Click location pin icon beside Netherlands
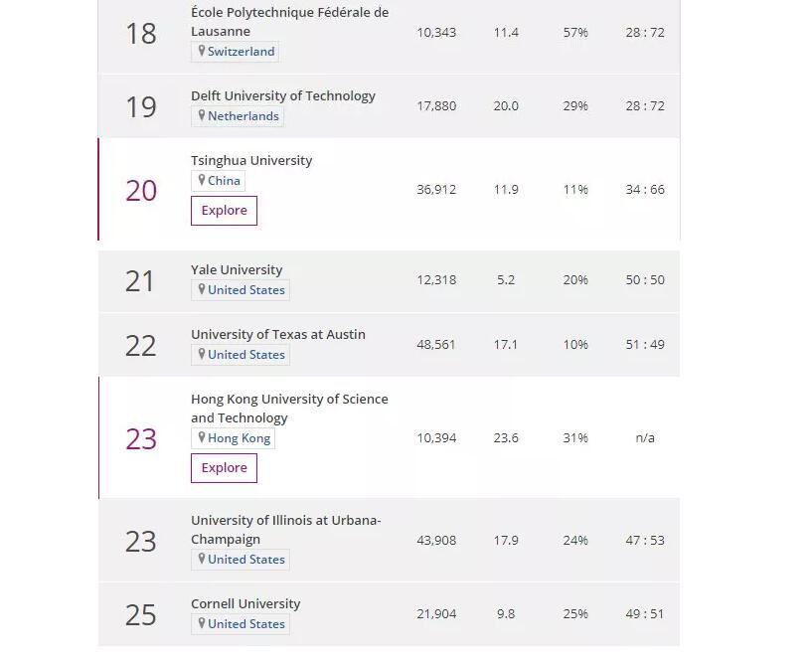The image size is (812, 662). (x=202, y=115)
